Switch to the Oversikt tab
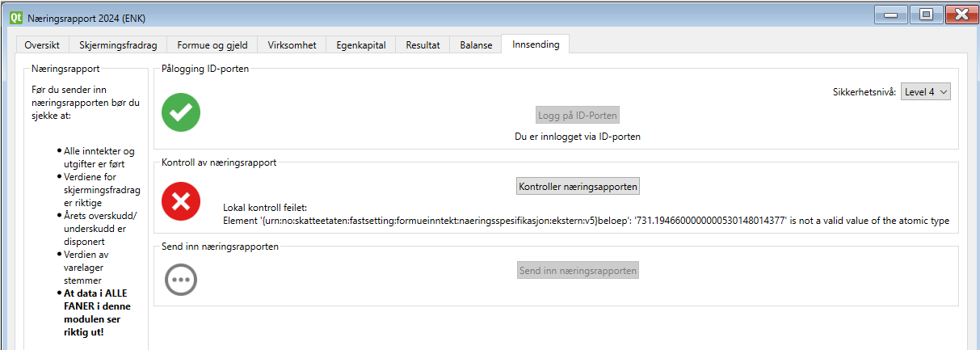The height and width of the screenshot is (350, 980). [42, 45]
